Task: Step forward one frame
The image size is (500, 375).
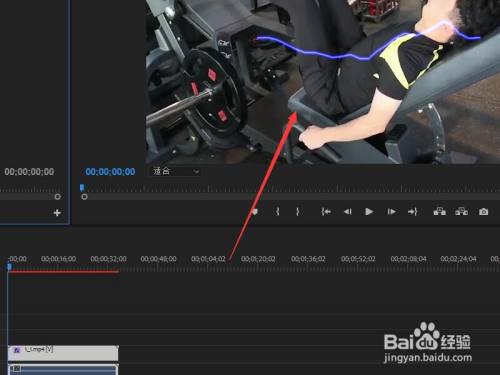Action: click(x=391, y=212)
